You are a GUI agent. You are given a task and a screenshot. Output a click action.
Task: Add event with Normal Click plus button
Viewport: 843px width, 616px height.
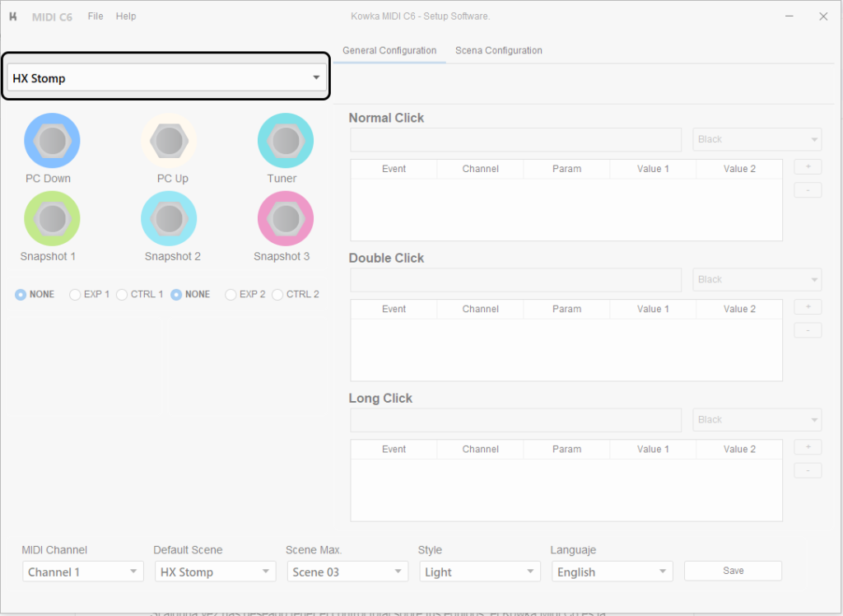pos(808,167)
